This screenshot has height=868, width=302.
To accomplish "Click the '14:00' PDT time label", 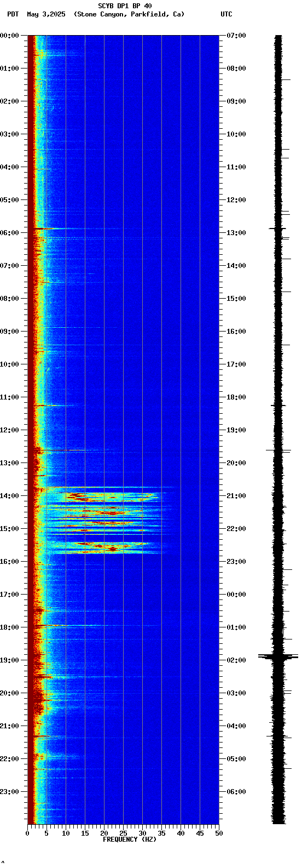I will (x=9, y=496).
